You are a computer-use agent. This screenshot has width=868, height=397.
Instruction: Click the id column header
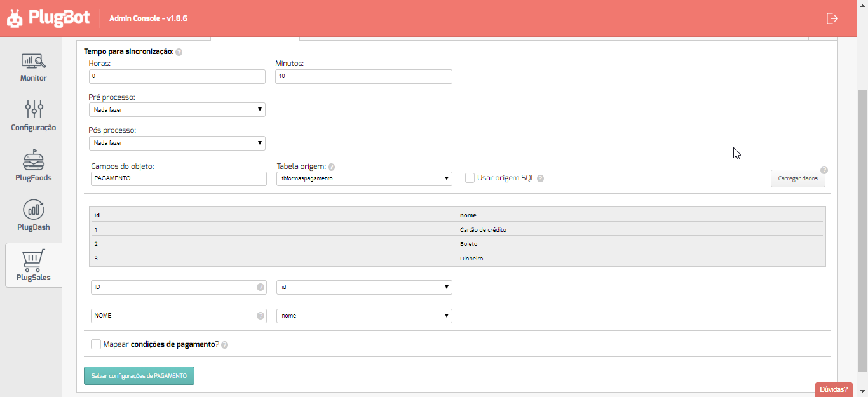tap(97, 215)
